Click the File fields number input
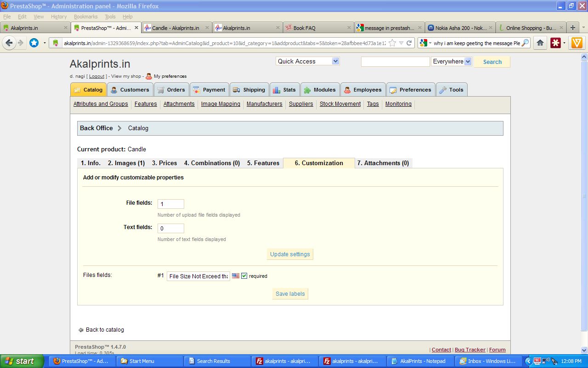This screenshot has width=588, height=368. point(171,204)
